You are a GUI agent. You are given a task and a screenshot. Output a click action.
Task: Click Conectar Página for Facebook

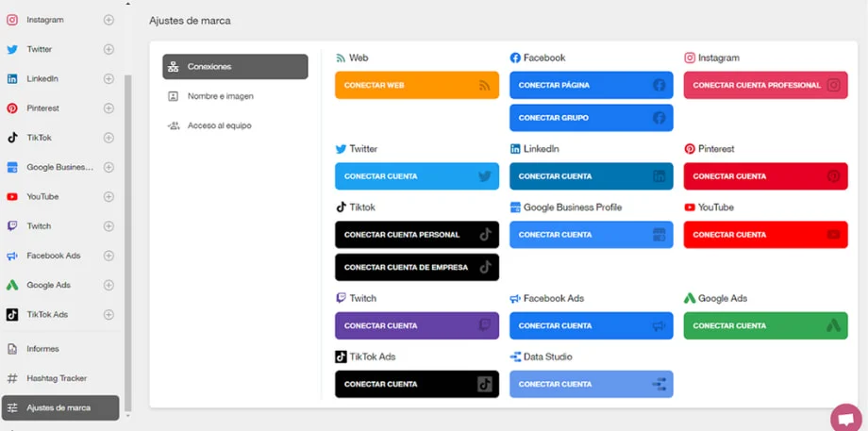[592, 85]
